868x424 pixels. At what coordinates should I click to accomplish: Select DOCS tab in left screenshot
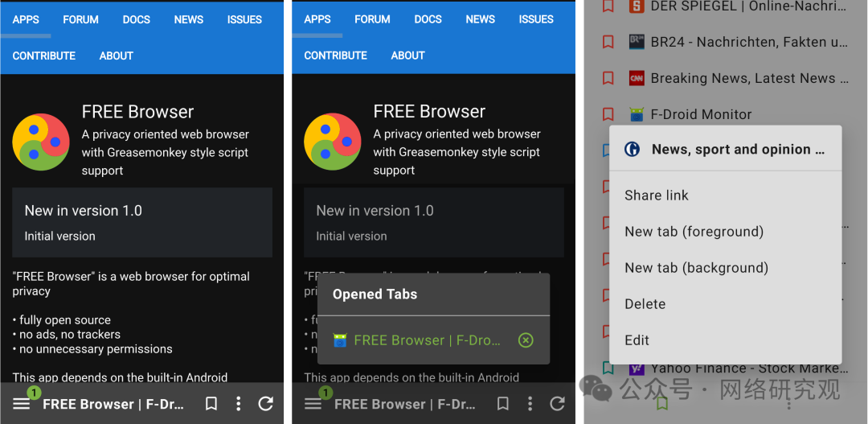[136, 19]
